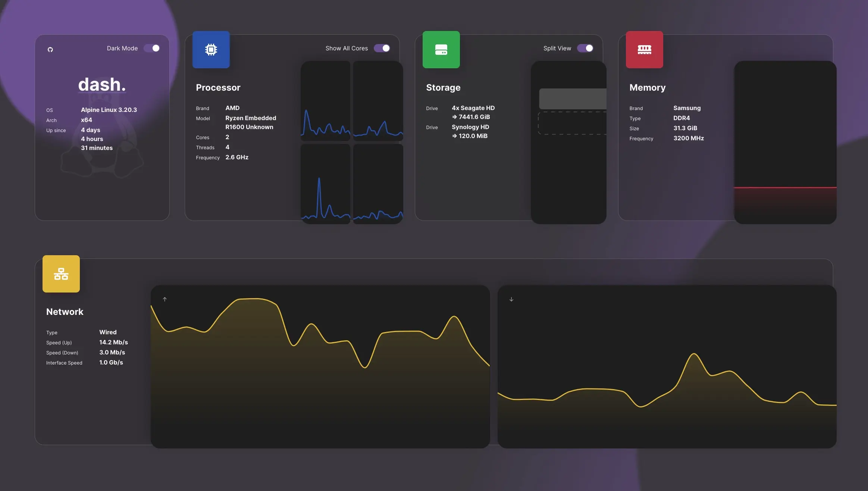Click the dash. logo title
This screenshot has width=868, height=491.
pos(102,85)
